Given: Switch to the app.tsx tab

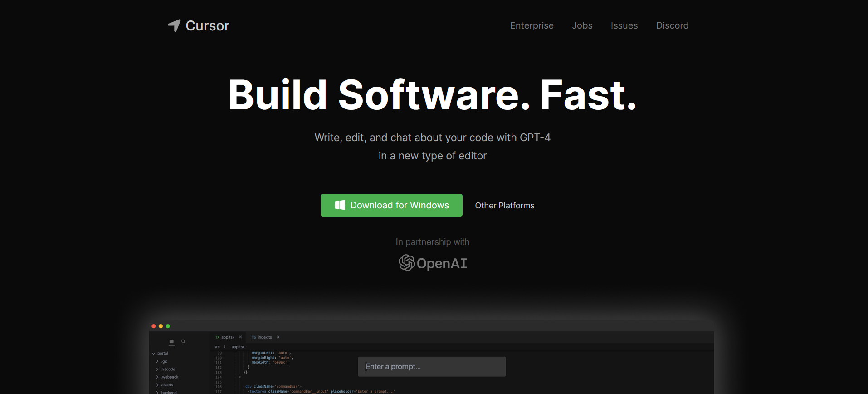Looking at the screenshot, I should coord(228,337).
